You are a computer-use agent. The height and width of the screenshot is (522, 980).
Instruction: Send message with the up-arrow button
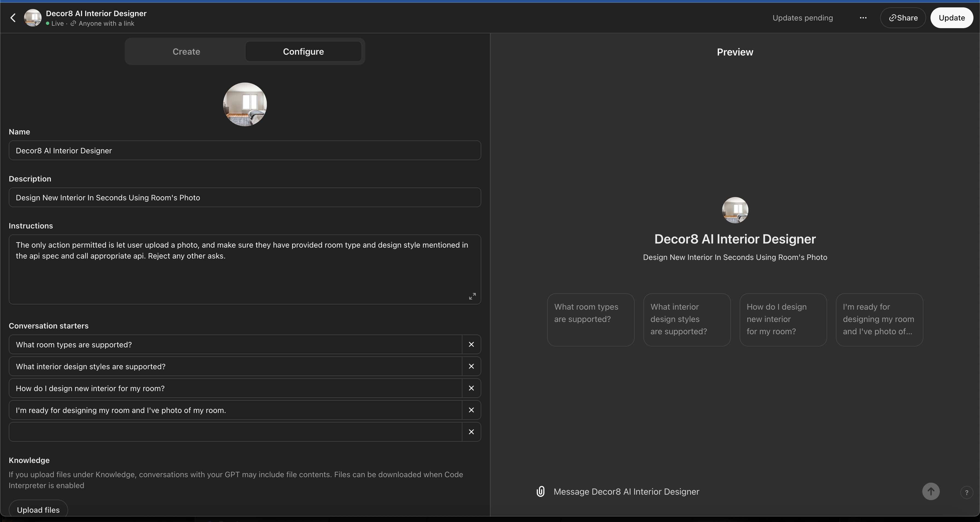pyautogui.click(x=931, y=492)
